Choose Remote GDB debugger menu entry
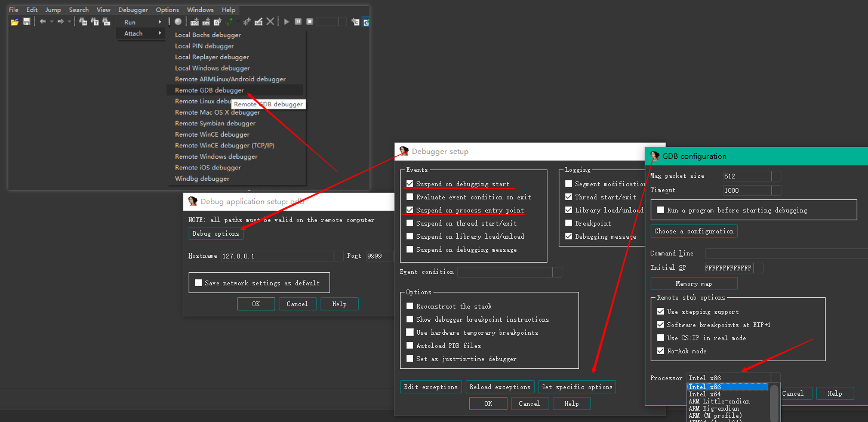Screen dimensions: 868x422 pyautogui.click(x=210, y=90)
